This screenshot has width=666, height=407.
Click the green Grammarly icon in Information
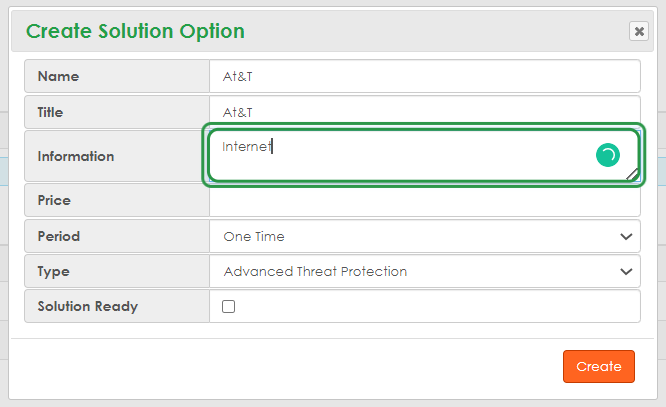[607, 155]
